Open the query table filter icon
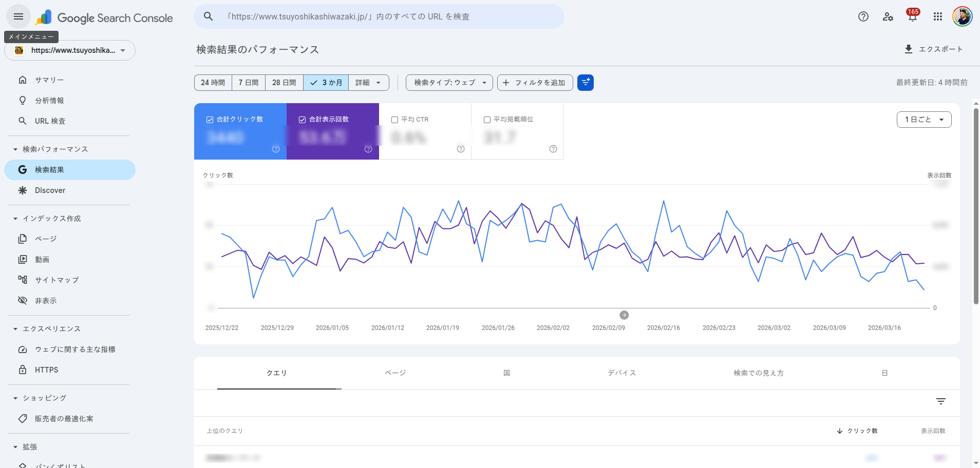 940,401
